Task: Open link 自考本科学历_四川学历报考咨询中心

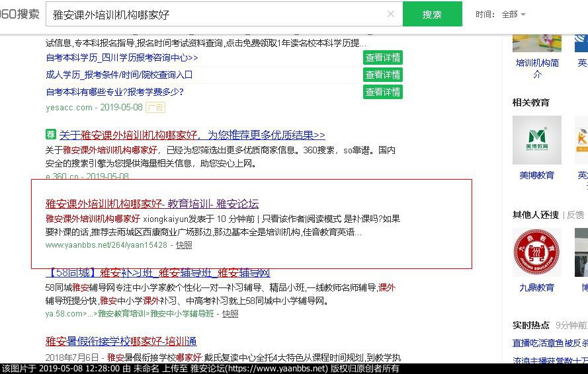Action: pos(122,57)
